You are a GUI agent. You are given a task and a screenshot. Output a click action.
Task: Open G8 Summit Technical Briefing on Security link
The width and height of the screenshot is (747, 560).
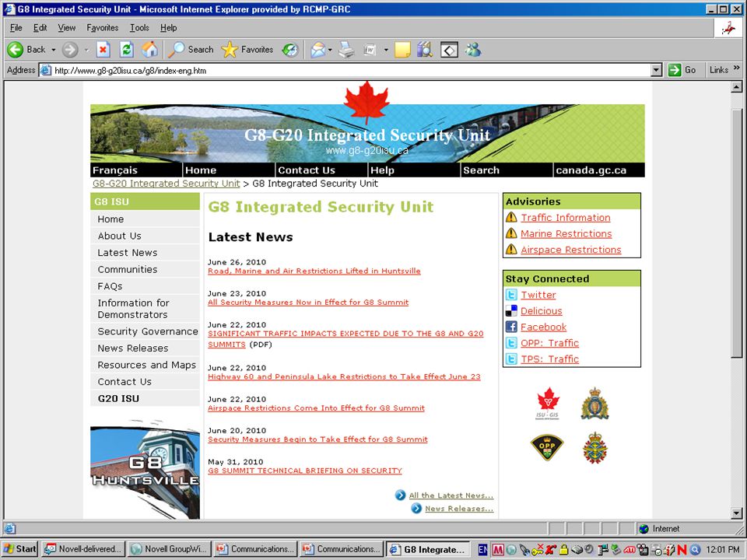(305, 471)
